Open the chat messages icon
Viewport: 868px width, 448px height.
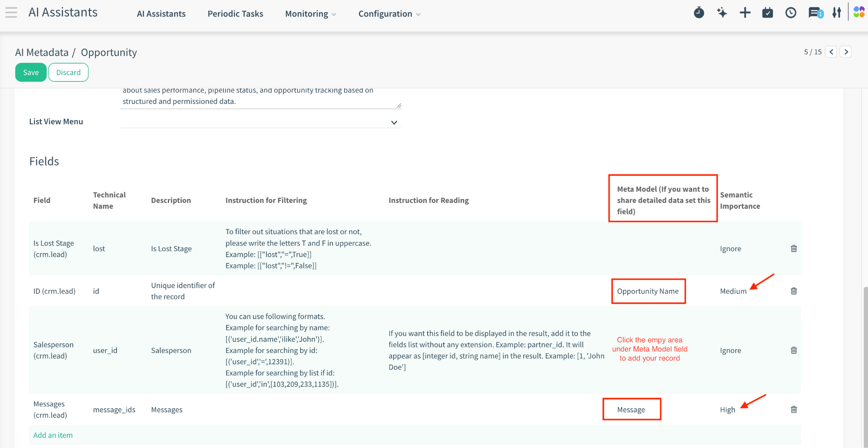(814, 13)
